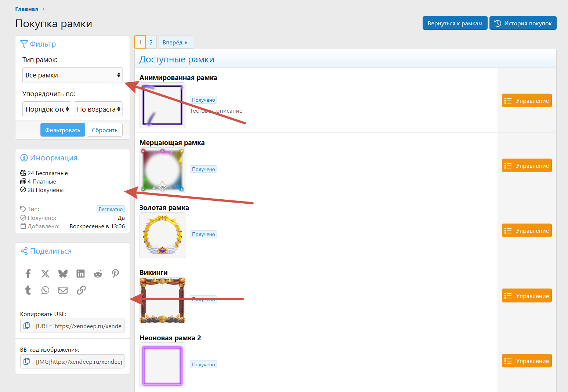This screenshot has width=568, height=392.
Task: Click 'Вернуться к рамкам' button
Action: [x=455, y=23]
